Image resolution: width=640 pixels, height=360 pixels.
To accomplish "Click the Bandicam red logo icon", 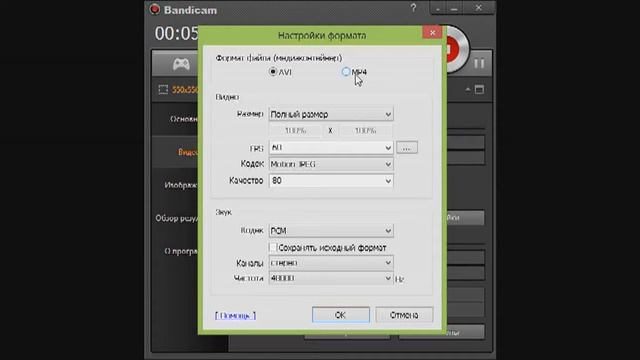I will point(155,9).
